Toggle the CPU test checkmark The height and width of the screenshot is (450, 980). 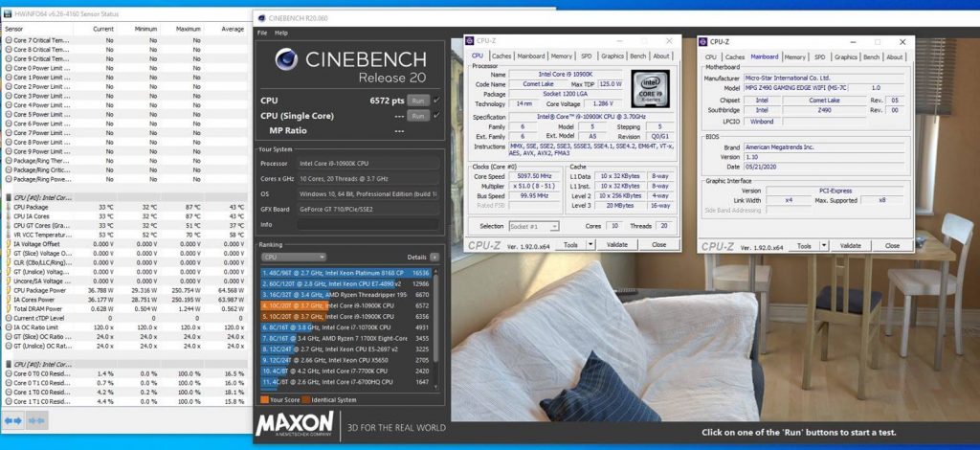[436, 100]
